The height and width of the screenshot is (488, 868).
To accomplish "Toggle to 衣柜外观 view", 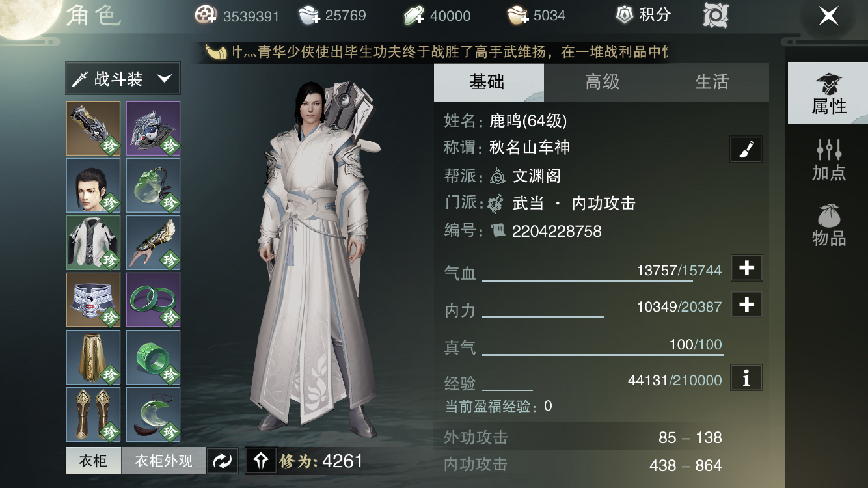I will pyautogui.click(x=164, y=461).
